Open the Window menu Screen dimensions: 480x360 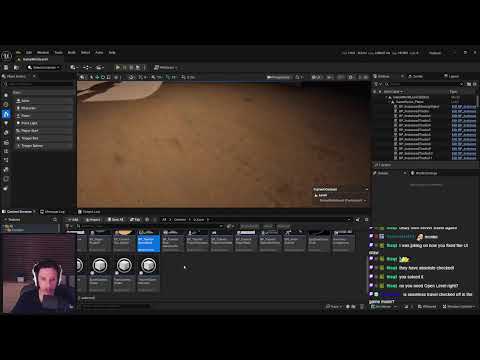[43, 52]
